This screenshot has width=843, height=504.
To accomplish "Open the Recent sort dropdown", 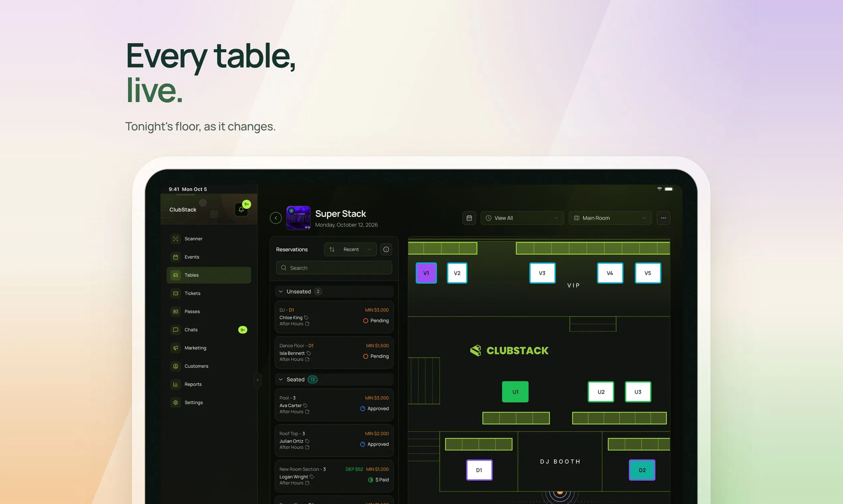I will coord(350,249).
